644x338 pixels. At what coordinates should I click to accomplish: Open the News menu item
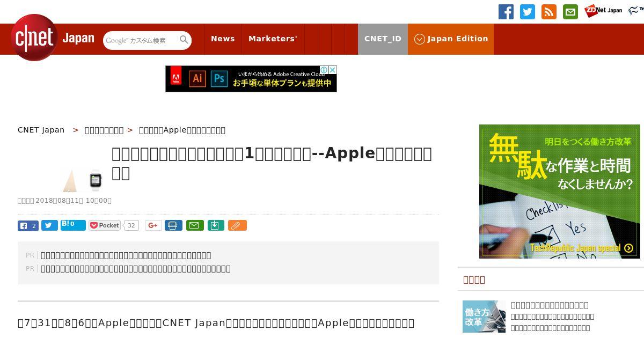tap(223, 39)
